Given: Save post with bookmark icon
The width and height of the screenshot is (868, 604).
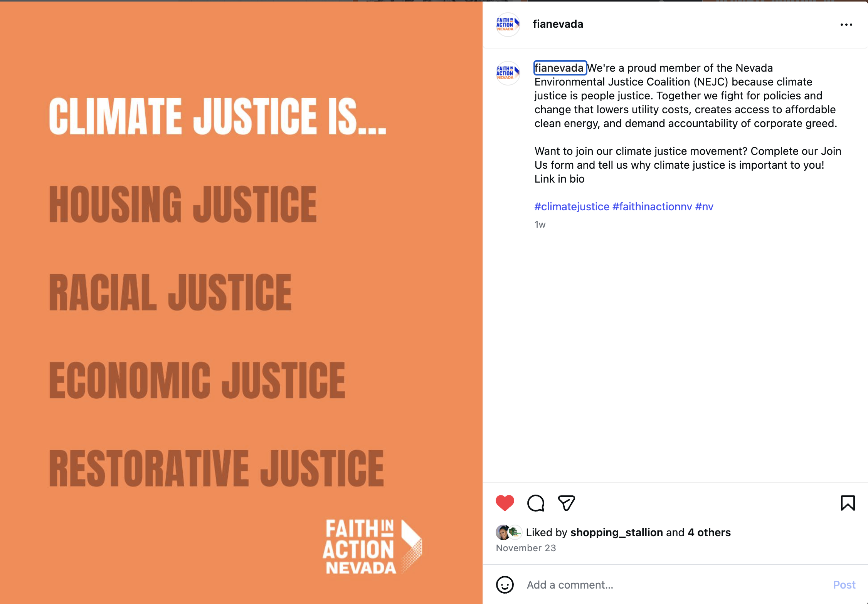Looking at the screenshot, I should [x=848, y=503].
